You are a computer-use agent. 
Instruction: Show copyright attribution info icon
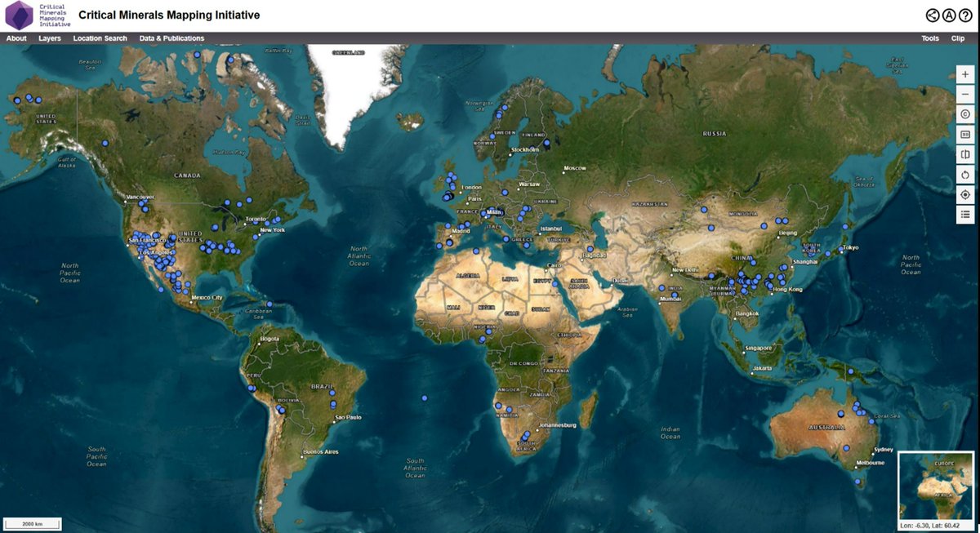click(x=965, y=114)
